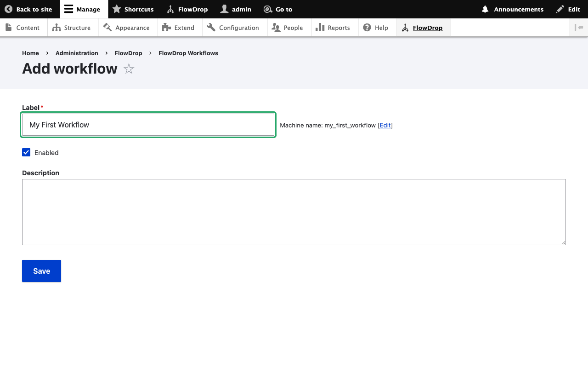588x368 pixels.
Task: Click the FlowDrop icon in the black admin toolbar
Action: [x=170, y=9]
